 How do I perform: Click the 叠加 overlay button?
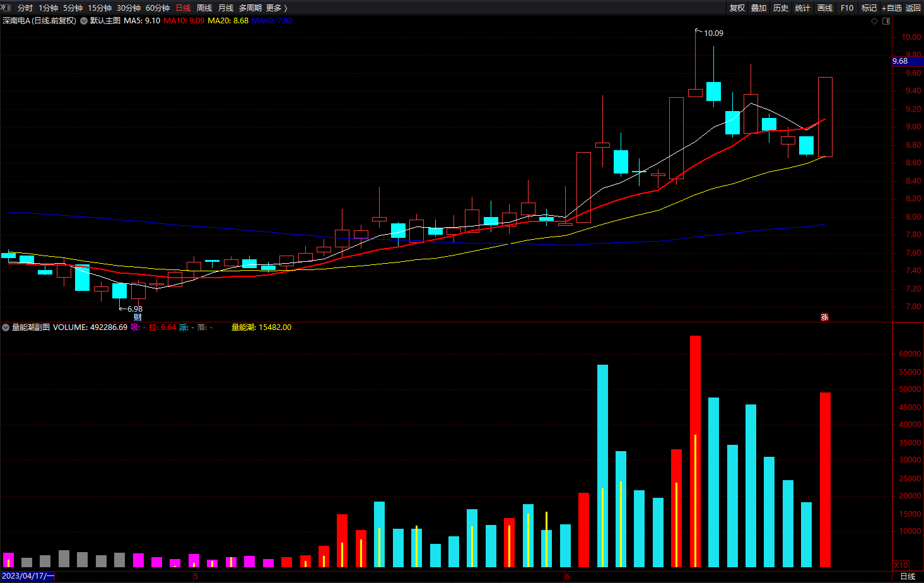tap(759, 8)
